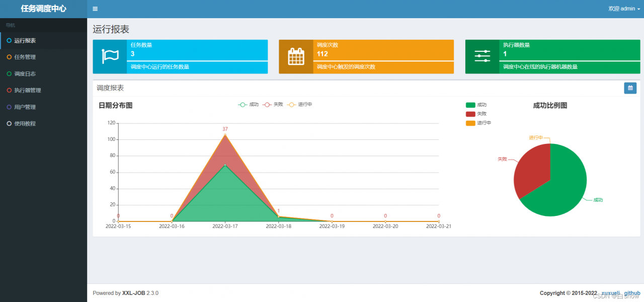Toggle 成功 in pie chart legend

point(476,105)
